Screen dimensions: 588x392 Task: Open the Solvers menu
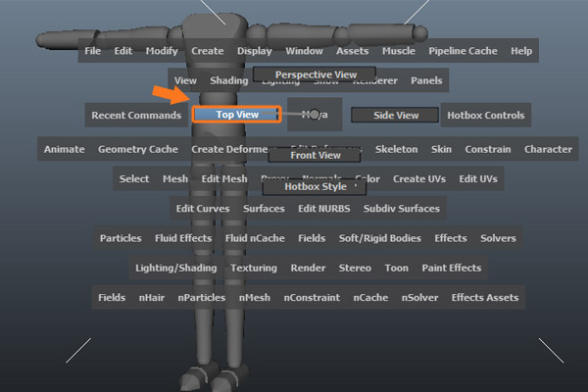(498, 238)
